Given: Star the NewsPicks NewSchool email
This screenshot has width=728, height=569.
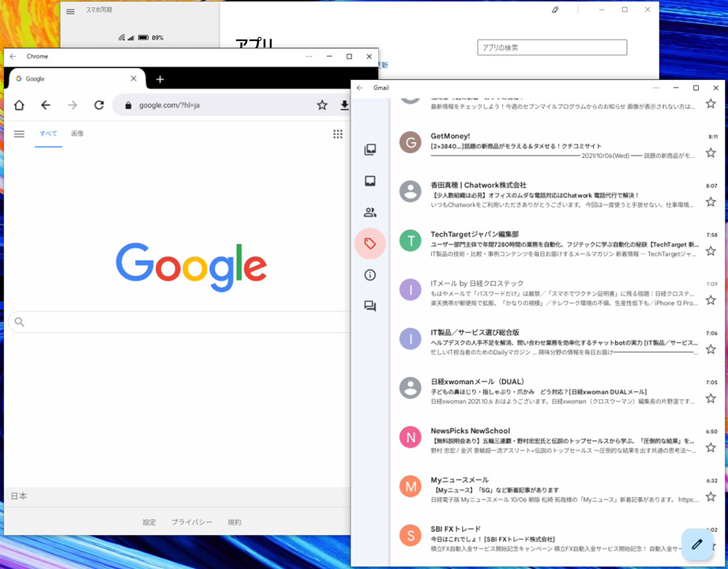Looking at the screenshot, I should tap(711, 447).
